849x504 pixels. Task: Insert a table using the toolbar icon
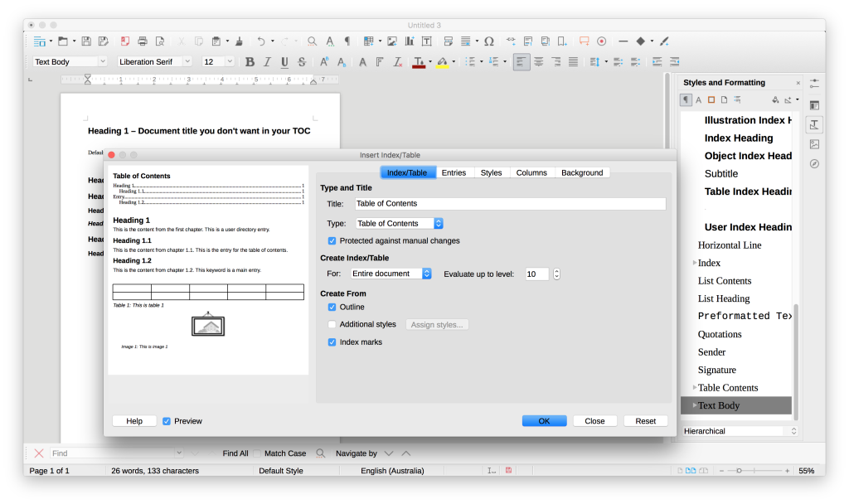[x=368, y=41]
